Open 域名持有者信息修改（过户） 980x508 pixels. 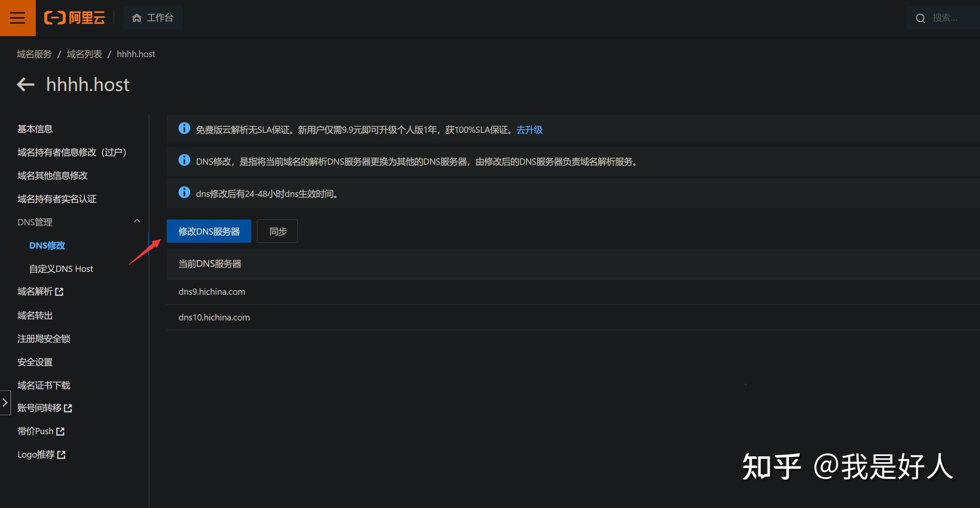tap(72, 152)
